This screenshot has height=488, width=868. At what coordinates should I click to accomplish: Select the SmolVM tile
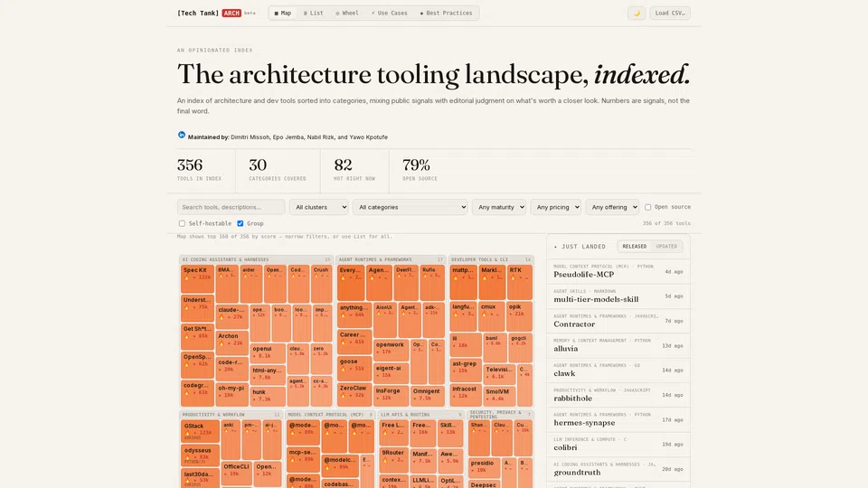click(499, 396)
